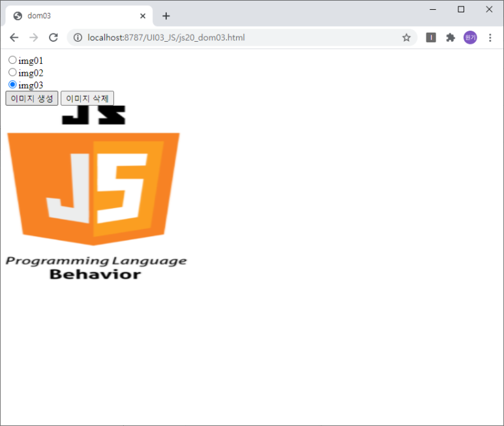This screenshot has height=426, width=504.
Task: Select the dom03 browser tab
Action: pyautogui.click(x=79, y=16)
